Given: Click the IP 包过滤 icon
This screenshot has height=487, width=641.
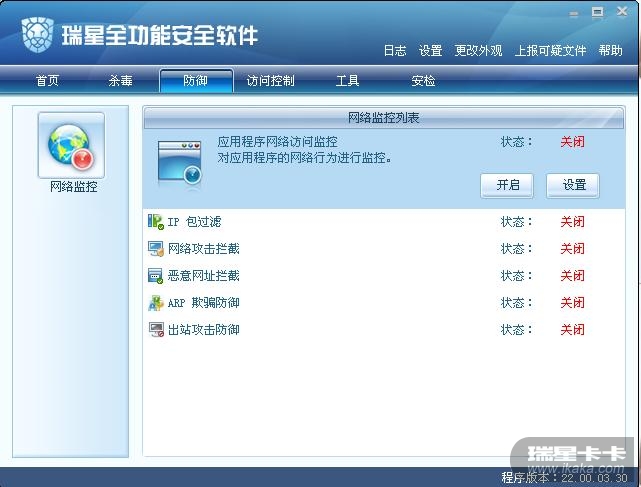Looking at the screenshot, I should coord(156,222).
